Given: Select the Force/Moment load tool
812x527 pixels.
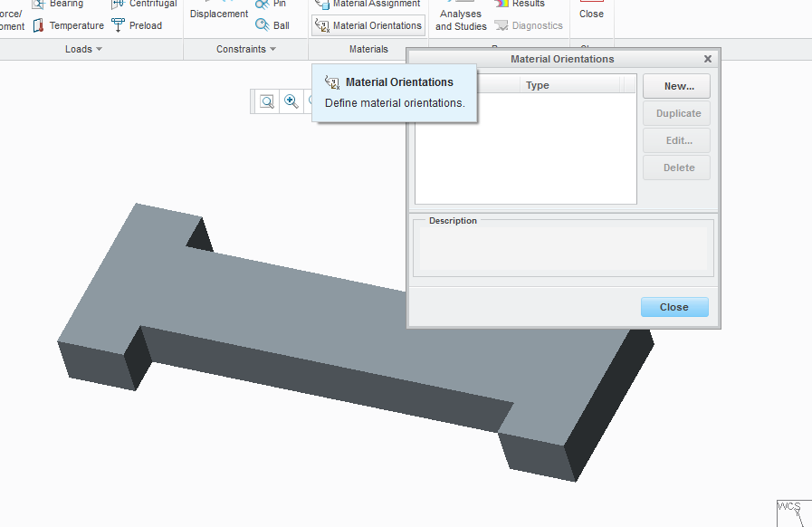Looking at the screenshot, I should pos(12,20).
